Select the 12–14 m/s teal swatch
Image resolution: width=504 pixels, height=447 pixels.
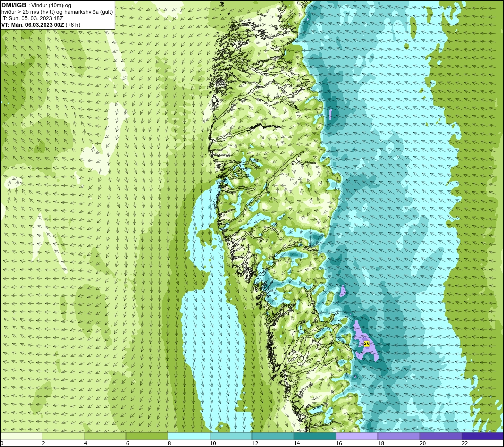pos(273,436)
